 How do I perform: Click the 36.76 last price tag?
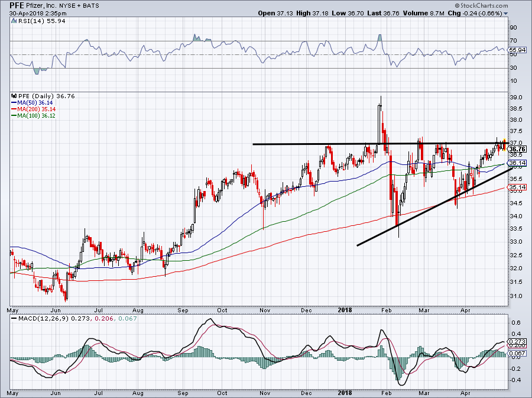517,149
